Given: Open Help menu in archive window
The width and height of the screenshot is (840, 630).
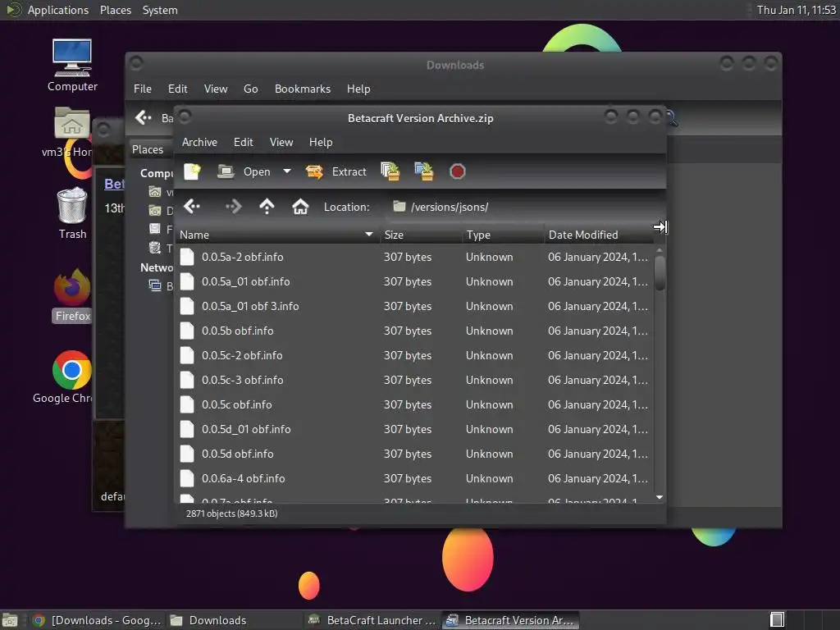Looking at the screenshot, I should point(321,142).
